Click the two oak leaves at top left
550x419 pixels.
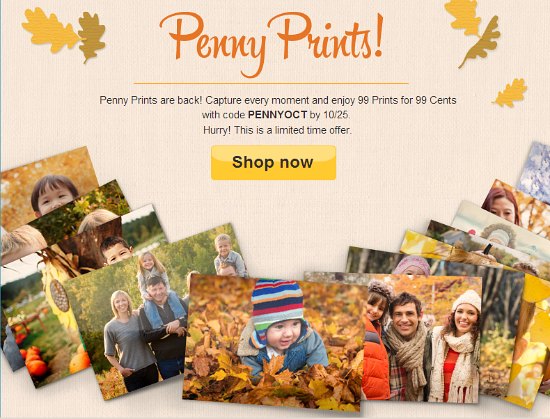click(x=63, y=34)
